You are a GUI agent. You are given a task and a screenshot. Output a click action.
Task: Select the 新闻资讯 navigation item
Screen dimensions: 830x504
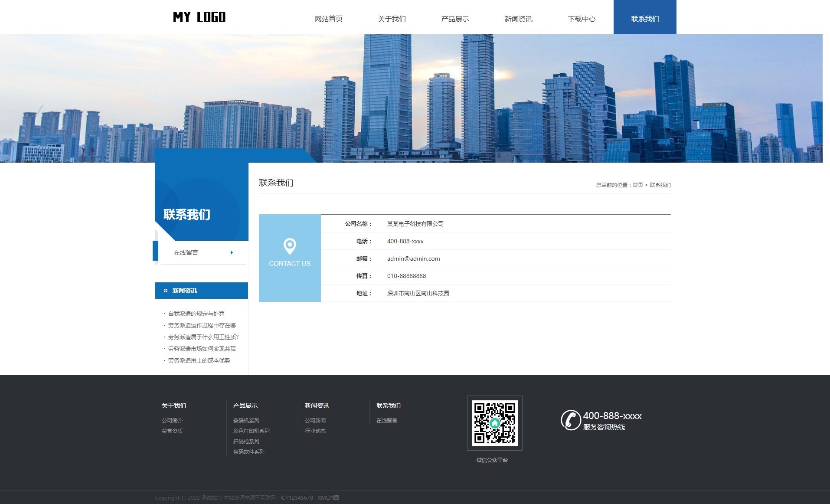518,19
